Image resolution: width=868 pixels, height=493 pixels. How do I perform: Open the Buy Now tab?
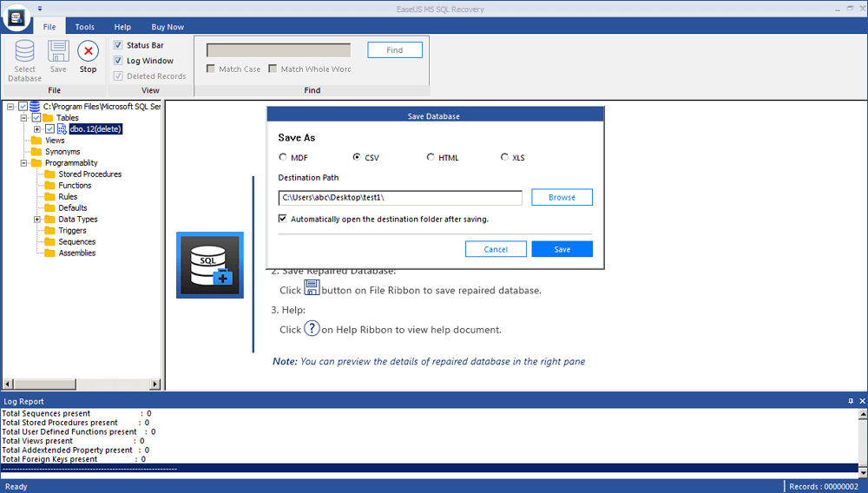coord(168,27)
